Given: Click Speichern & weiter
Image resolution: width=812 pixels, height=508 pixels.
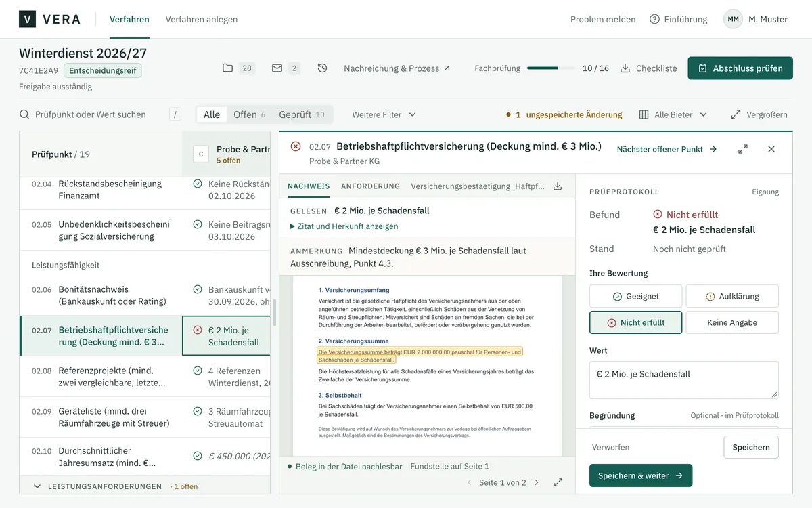Looking at the screenshot, I should click(x=641, y=475).
